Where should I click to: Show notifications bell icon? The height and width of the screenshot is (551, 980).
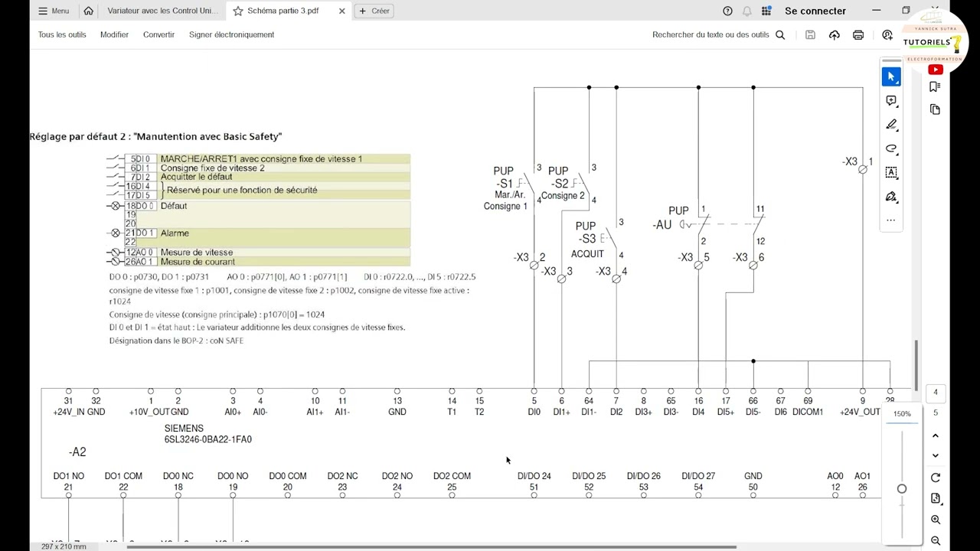pyautogui.click(x=746, y=11)
